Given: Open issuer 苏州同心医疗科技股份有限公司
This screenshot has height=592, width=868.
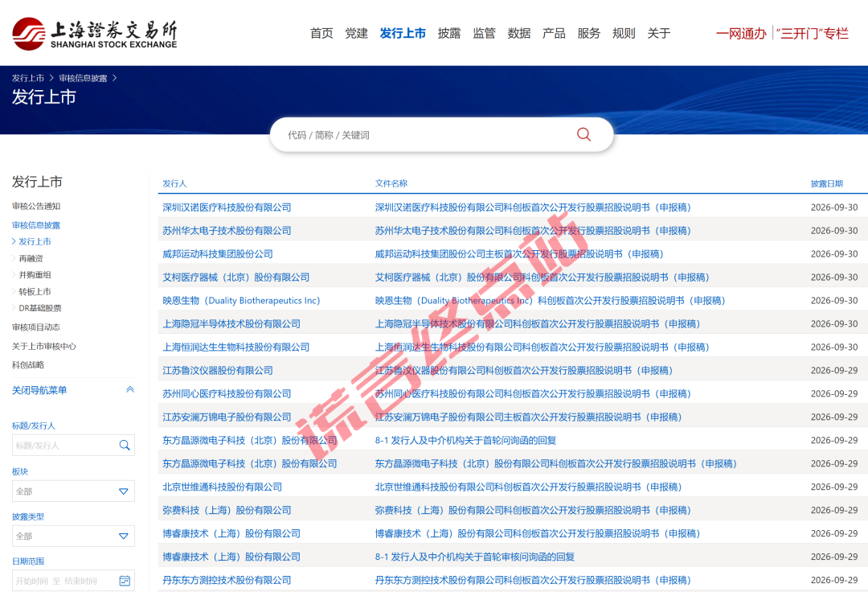Looking at the screenshot, I should (x=227, y=393).
